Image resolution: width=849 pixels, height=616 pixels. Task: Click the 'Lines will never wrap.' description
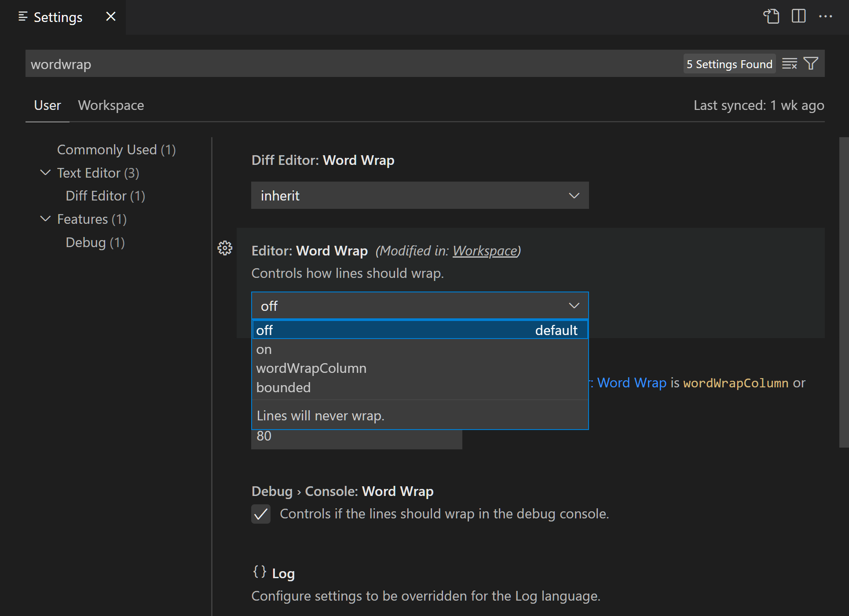tap(321, 416)
